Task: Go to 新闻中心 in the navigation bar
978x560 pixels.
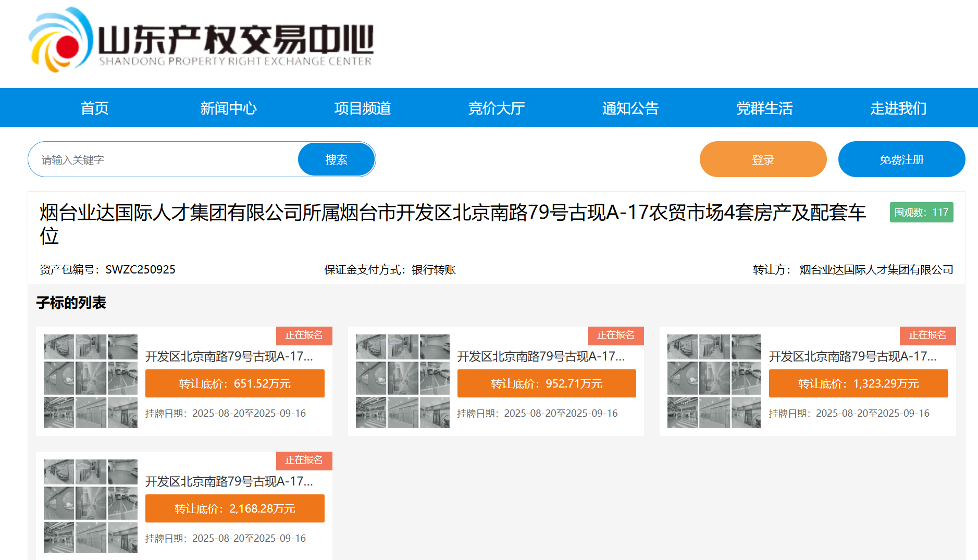Action: [228, 108]
